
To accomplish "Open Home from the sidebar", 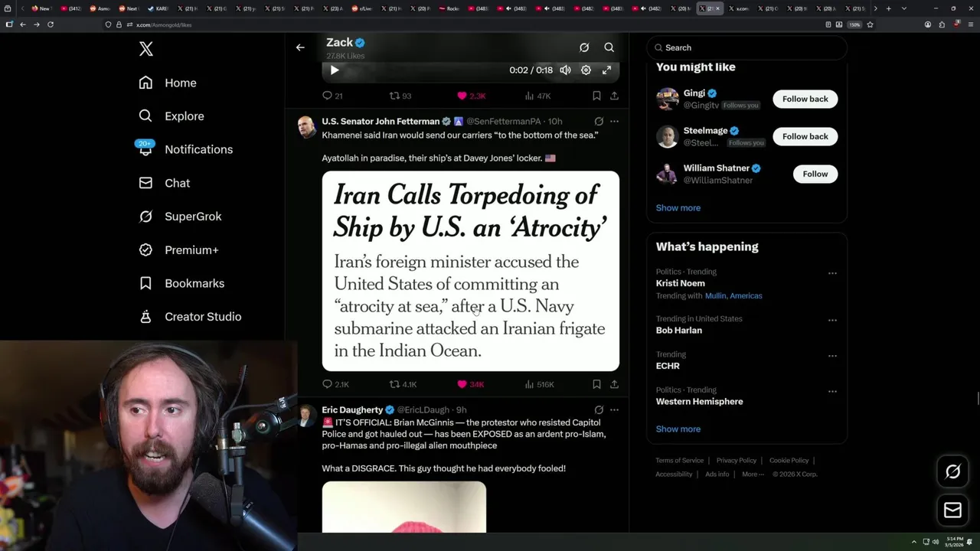I will point(168,83).
